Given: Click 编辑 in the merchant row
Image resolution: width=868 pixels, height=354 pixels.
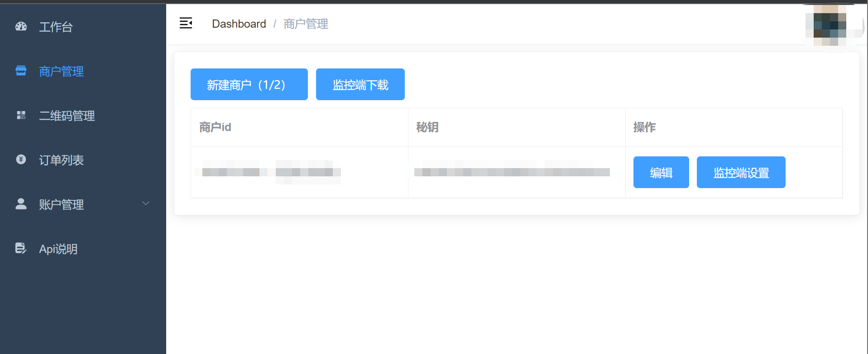Looking at the screenshot, I should click(661, 172).
